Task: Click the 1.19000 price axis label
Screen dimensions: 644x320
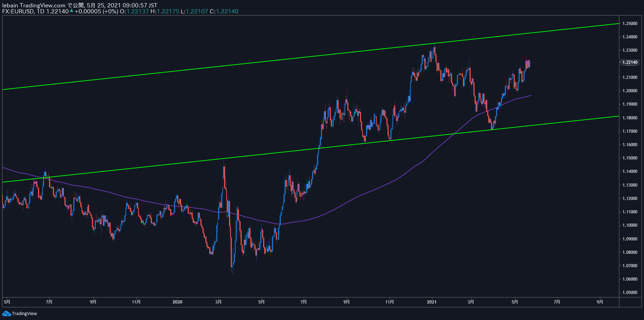Action: pyautogui.click(x=630, y=104)
